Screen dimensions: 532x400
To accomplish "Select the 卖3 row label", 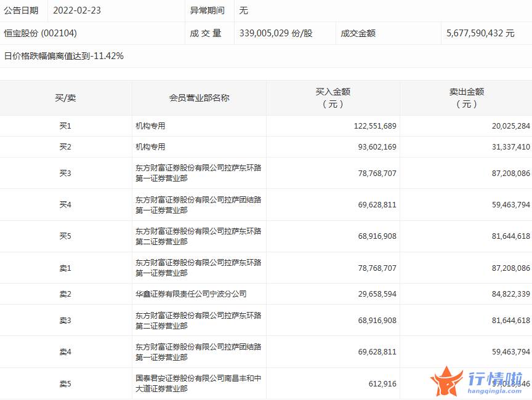I will pos(65,321).
